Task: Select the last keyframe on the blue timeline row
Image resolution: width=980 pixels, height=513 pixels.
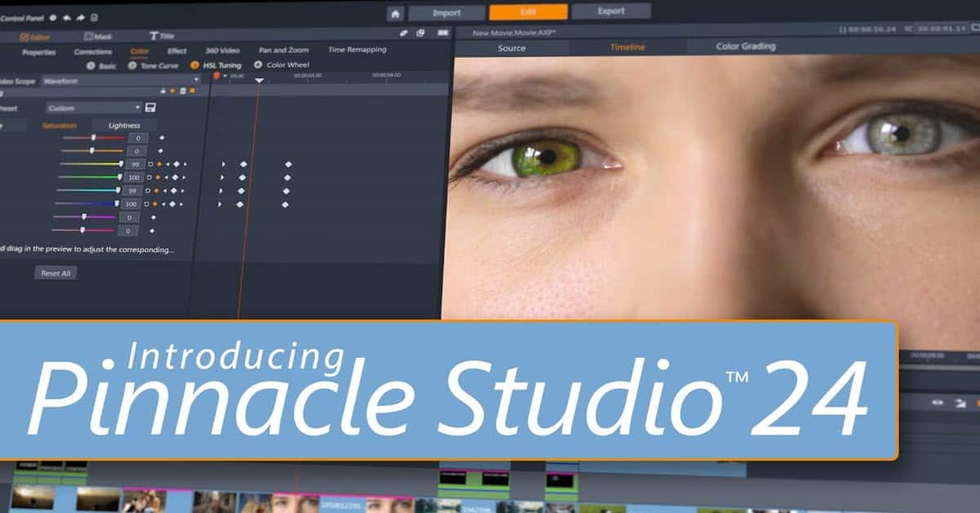Action: pos(285,203)
